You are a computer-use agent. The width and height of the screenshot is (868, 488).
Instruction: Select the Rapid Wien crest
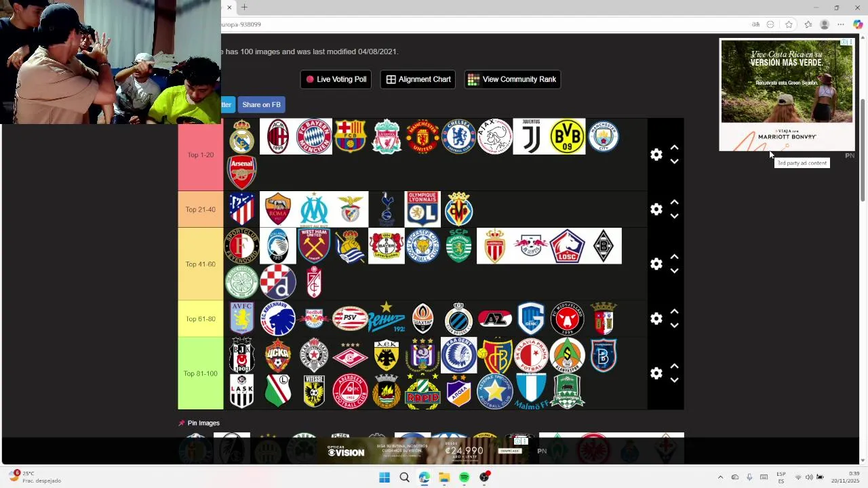point(422,391)
